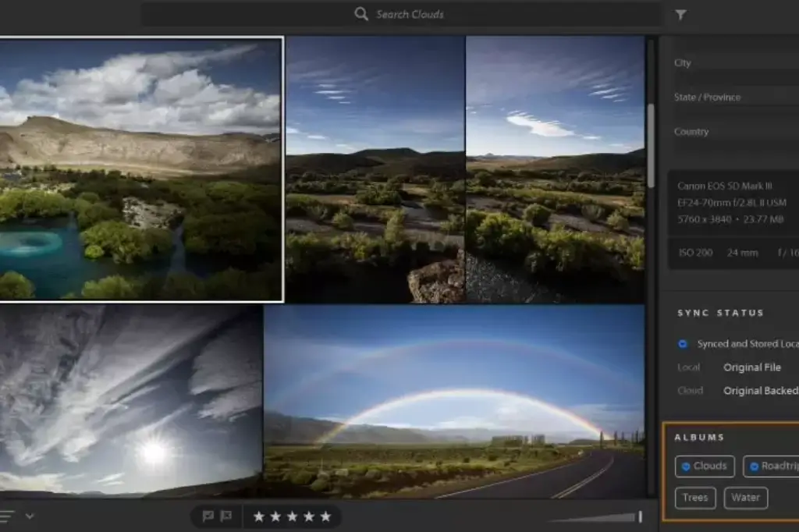This screenshot has width=799, height=532.
Task: Flag the photo as a pick
Action: pyautogui.click(x=208, y=516)
